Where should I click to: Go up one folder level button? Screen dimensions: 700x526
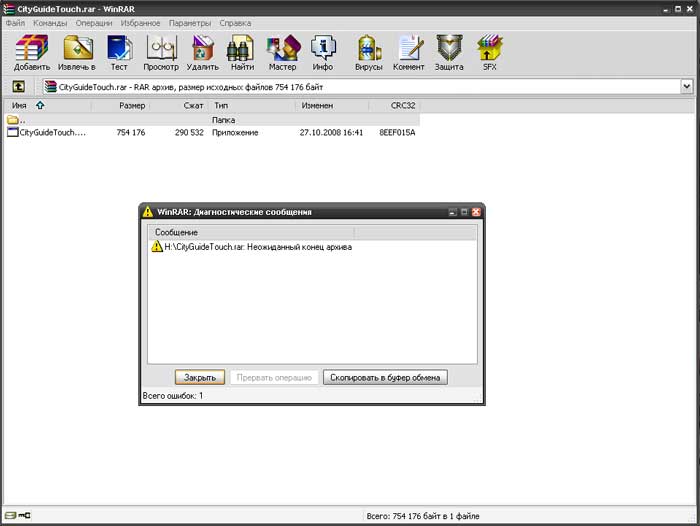[x=19, y=87]
